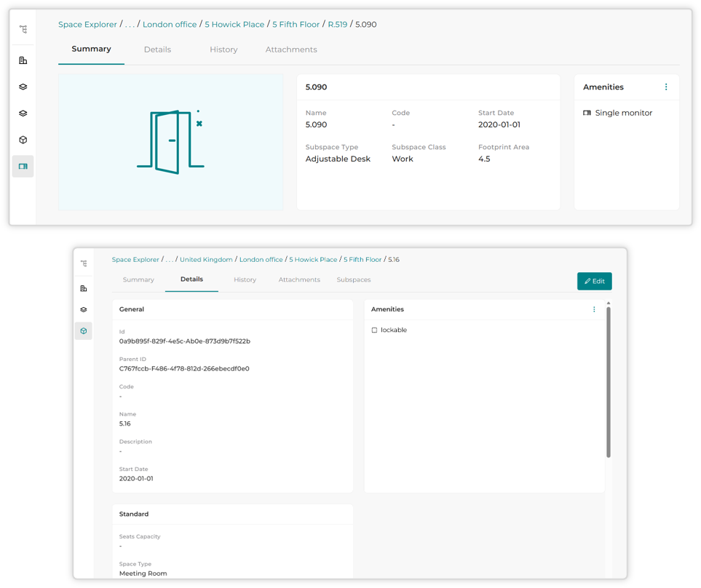Switch to Summary tab in 5.090 window

click(91, 49)
